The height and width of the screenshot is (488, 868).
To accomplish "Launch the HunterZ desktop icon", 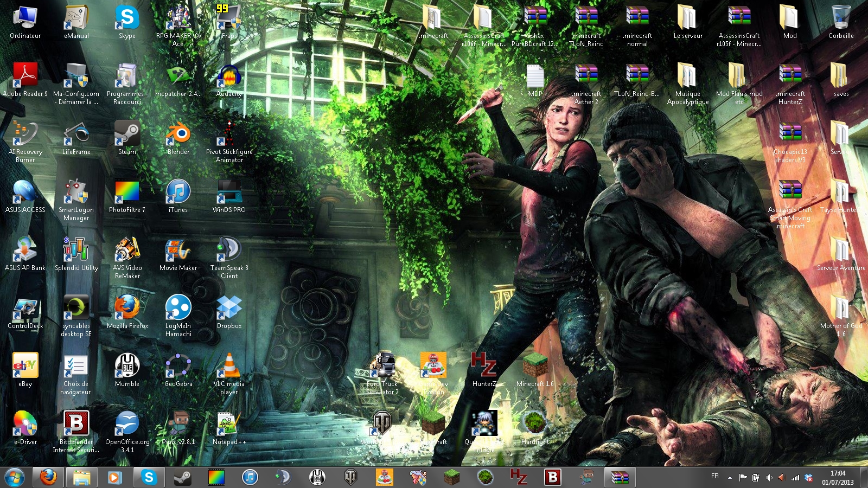I will tap(484, 370).
